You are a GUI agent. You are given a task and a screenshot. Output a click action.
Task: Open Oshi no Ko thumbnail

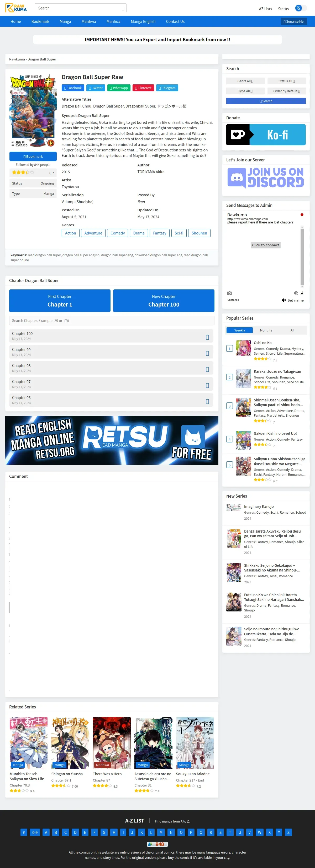pyautogui.click(x=244, y=348)
